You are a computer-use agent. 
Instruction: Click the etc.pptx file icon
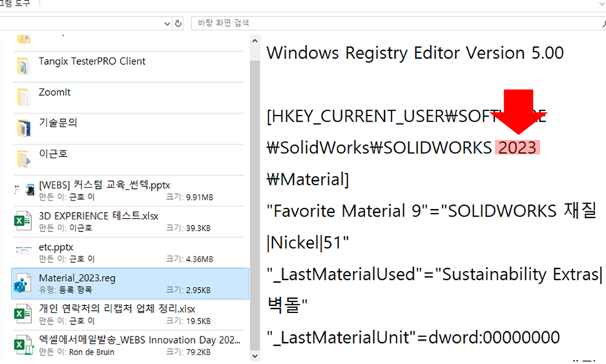(23, 251)
